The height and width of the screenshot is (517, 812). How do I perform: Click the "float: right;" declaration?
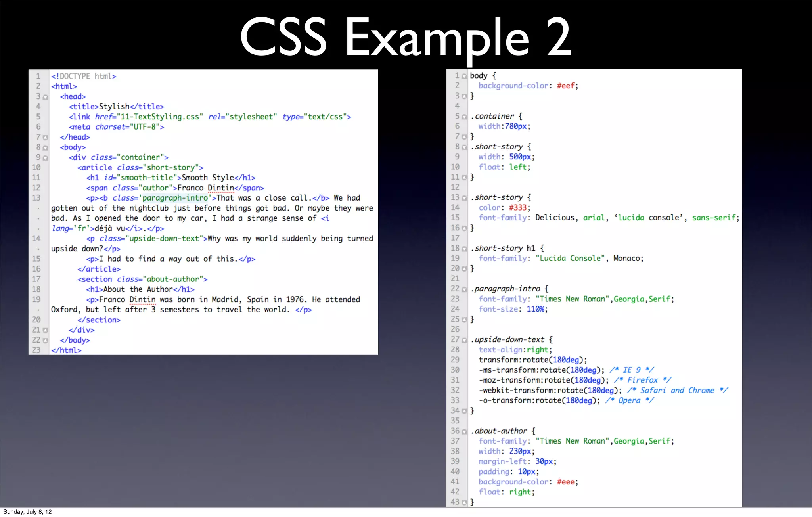(507, 492)
